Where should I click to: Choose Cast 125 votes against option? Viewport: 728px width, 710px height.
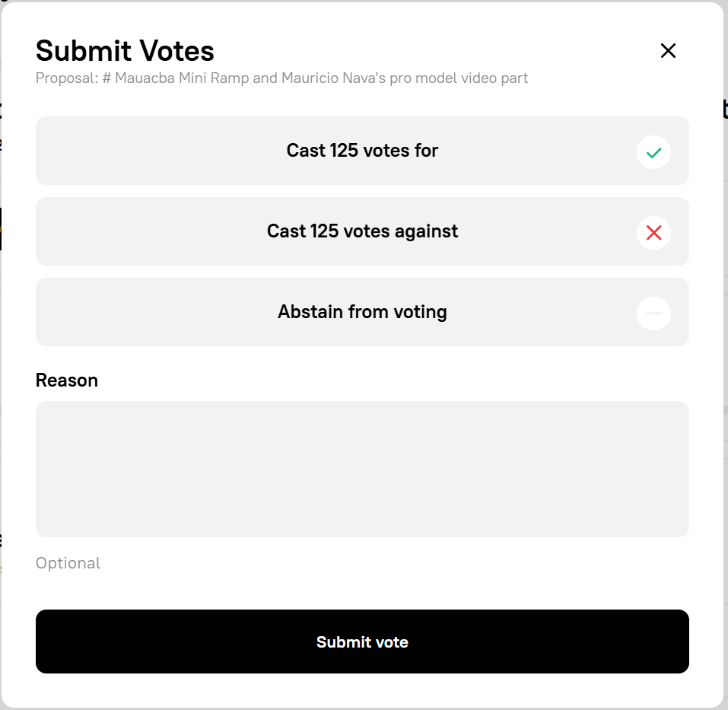pos(362,231)
